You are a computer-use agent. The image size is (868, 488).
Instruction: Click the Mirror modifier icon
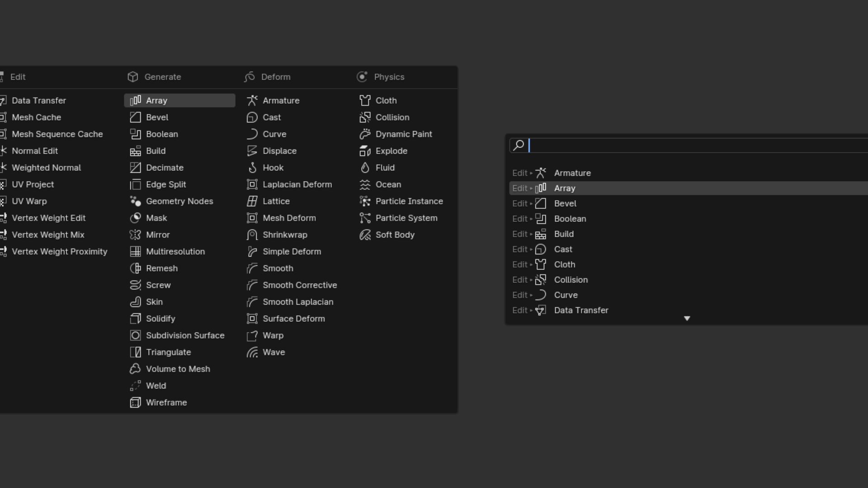click(135, 235)
